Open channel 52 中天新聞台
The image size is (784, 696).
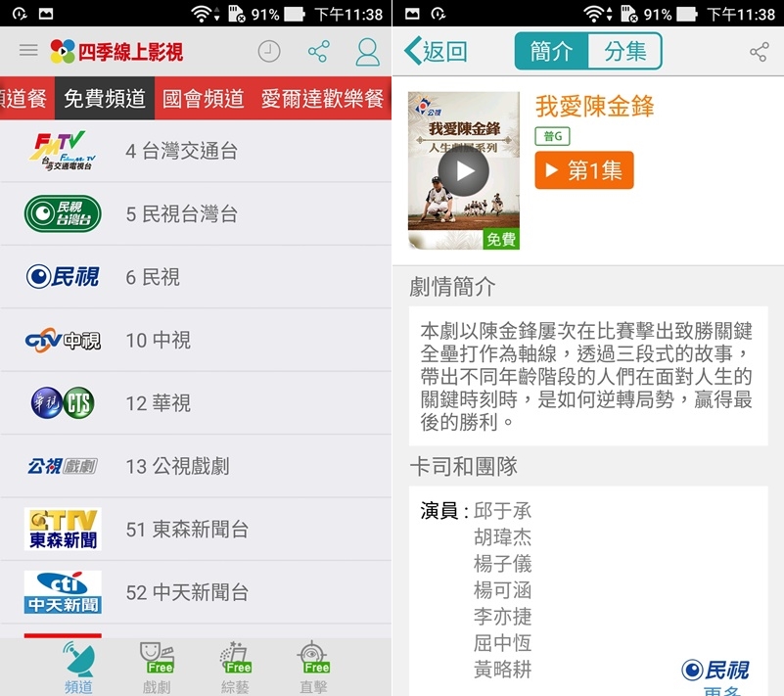pyautogui.click(x=196, y=592)
